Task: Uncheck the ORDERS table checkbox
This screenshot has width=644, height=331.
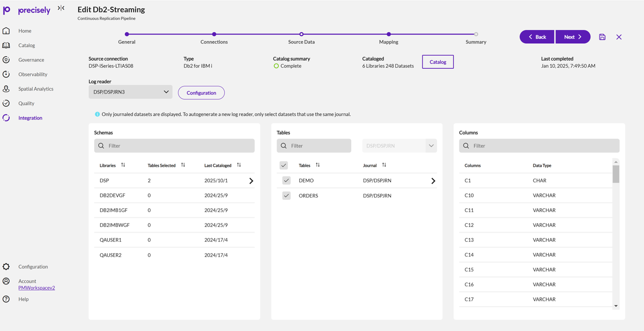Action: (286, 195)
